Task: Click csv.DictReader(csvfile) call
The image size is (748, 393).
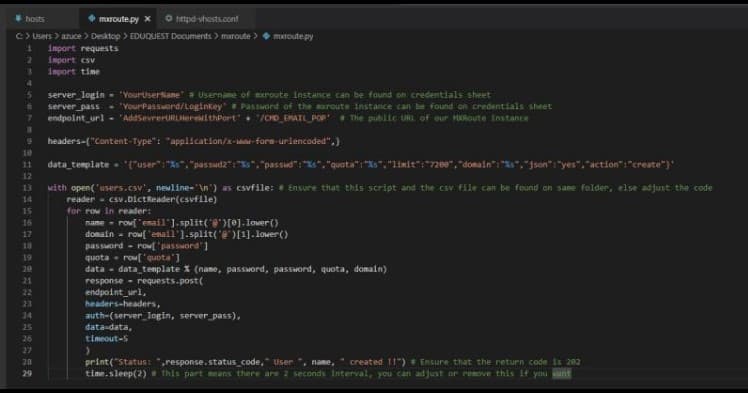Action: pos(163,199)
